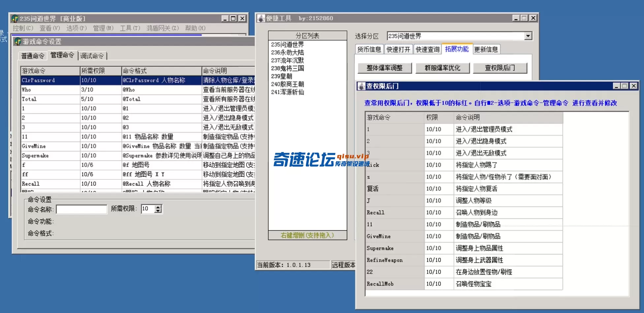This screenshot has height=313, width=644.
Task: Select the Supermake row in 游戏命令设置
Action: (138, 156)
